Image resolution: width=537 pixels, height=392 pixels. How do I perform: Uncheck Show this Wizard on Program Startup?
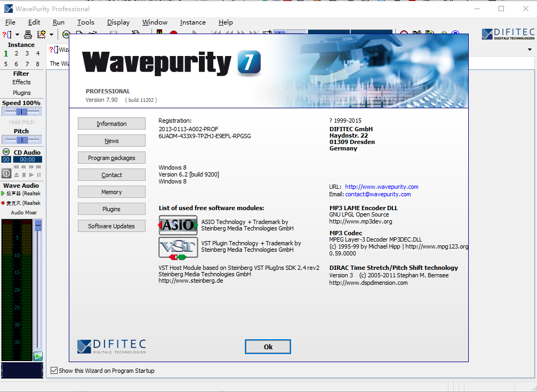point(54,371)
